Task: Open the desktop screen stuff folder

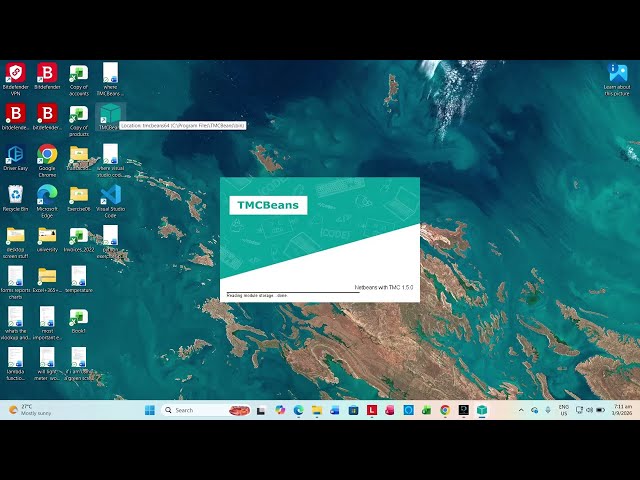Action: 16,242
